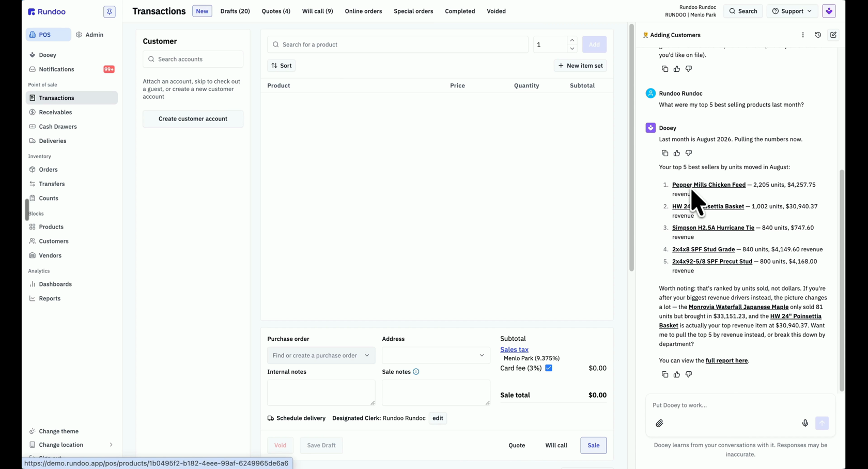The image size is (868, 469).
Task: Thumbs up the August 2026 reply
Action: point(677,153)
